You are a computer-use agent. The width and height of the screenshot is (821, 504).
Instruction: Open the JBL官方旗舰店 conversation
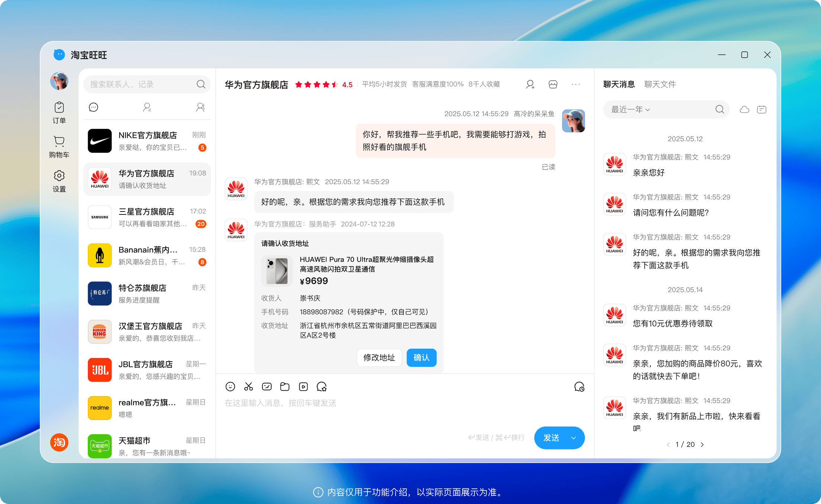pos(147,370)
